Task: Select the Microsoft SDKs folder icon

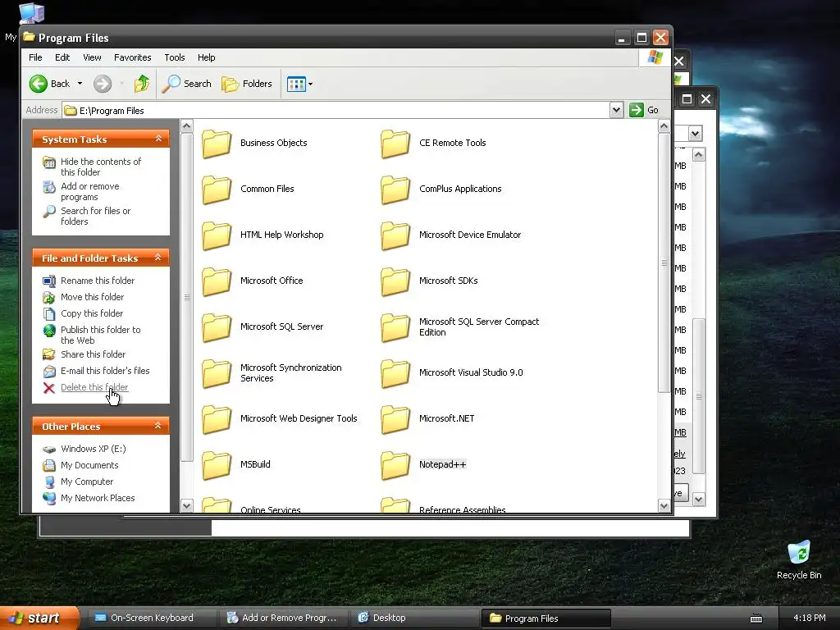Action: point(395,281)
